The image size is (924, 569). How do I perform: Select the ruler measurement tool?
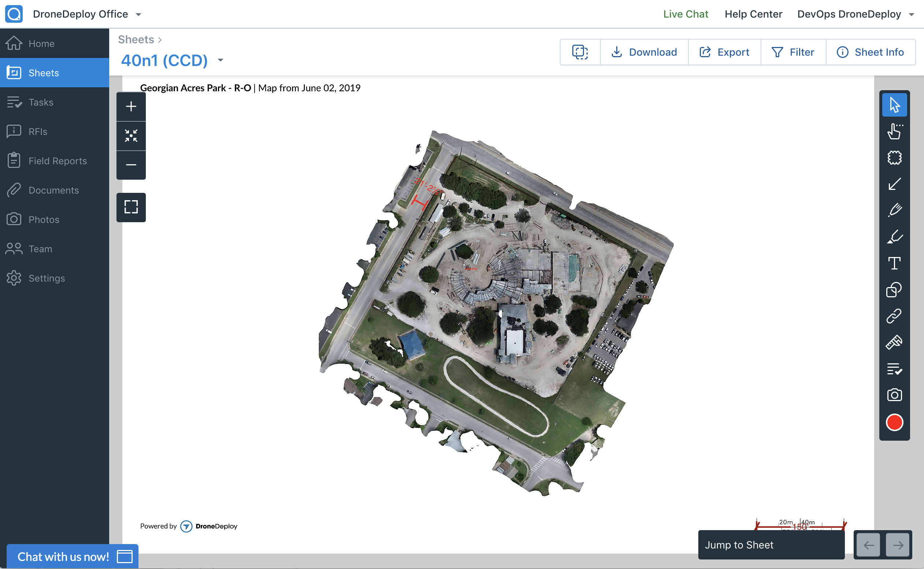pyautogui.click(x=894, y=342)
